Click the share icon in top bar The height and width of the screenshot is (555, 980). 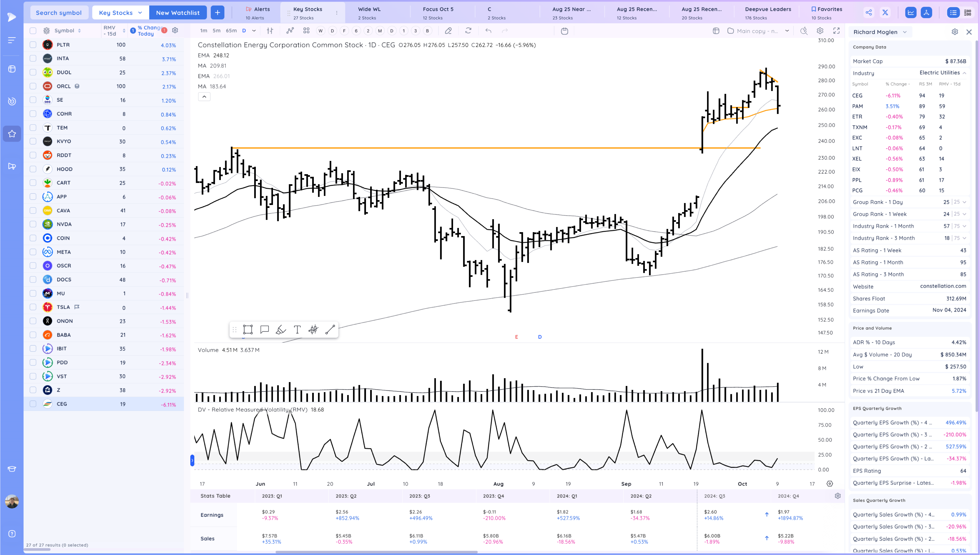pyautogui.click(x=869, y=12)
